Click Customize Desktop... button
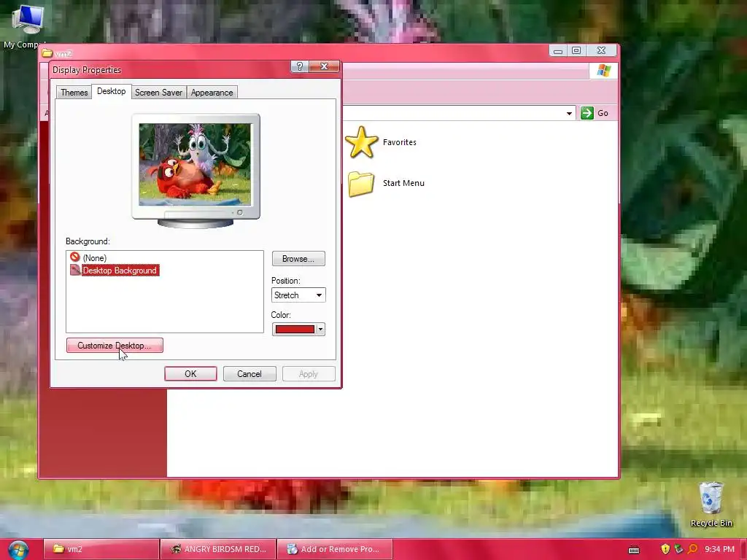 (115, 345)
